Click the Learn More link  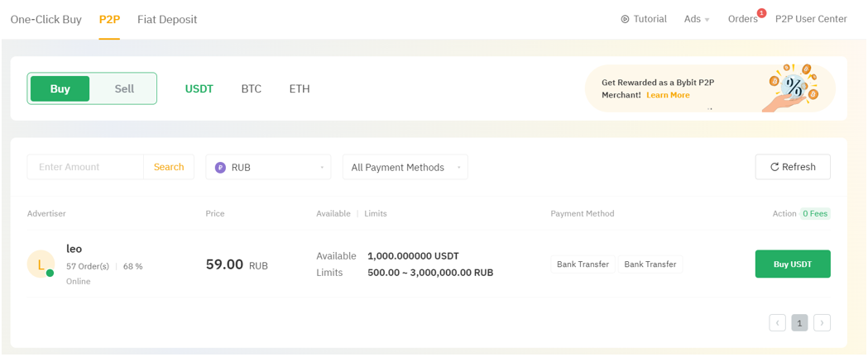tap(668, 95)
